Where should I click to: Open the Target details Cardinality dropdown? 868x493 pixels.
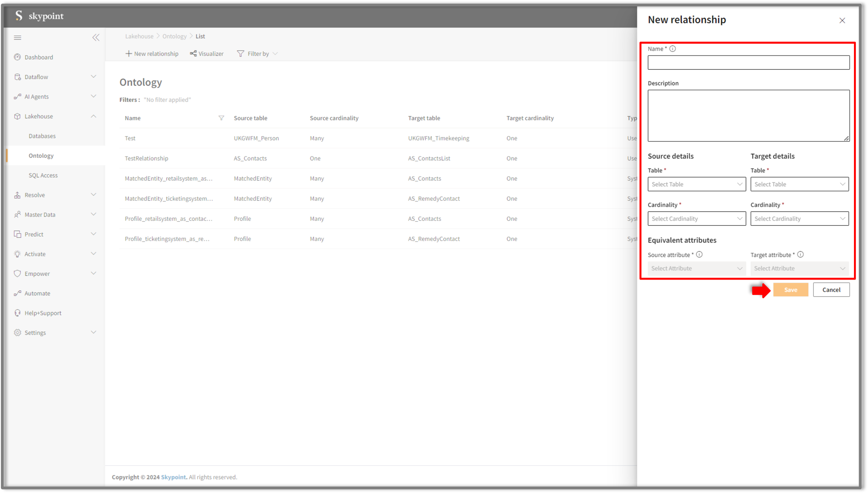(x=799, y=218)
